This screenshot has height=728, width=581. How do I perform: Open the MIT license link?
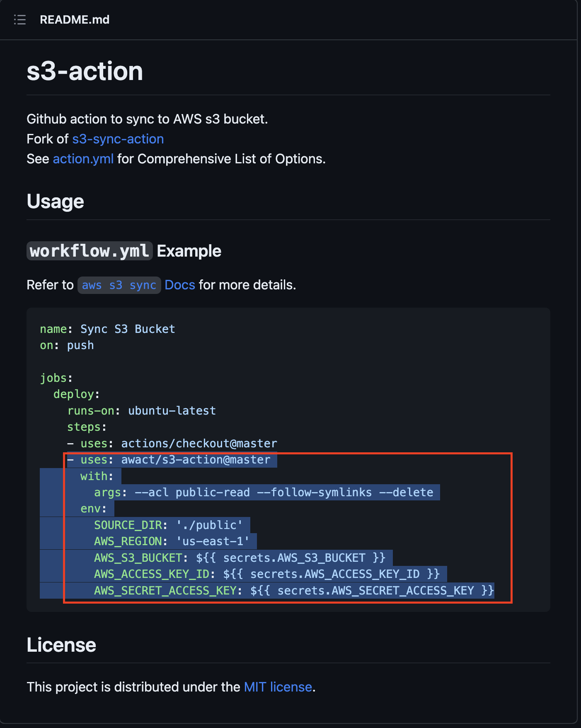pyautogui.click(x=278, y=687)
